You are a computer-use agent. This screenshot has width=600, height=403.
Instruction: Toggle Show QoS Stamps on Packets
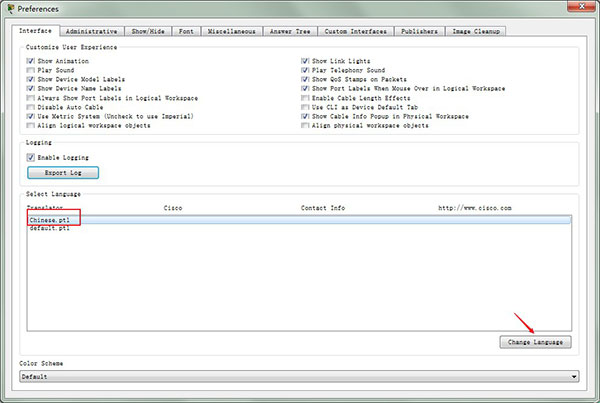305,79
